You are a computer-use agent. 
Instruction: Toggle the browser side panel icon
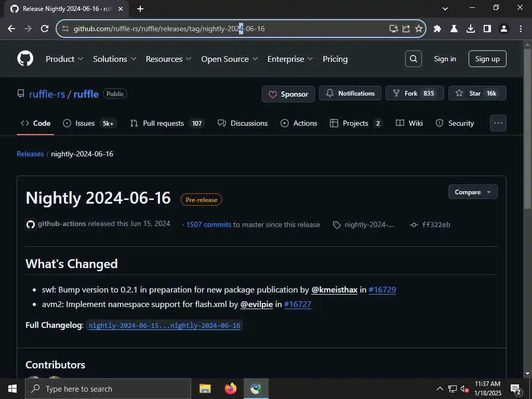coord(487,29)
